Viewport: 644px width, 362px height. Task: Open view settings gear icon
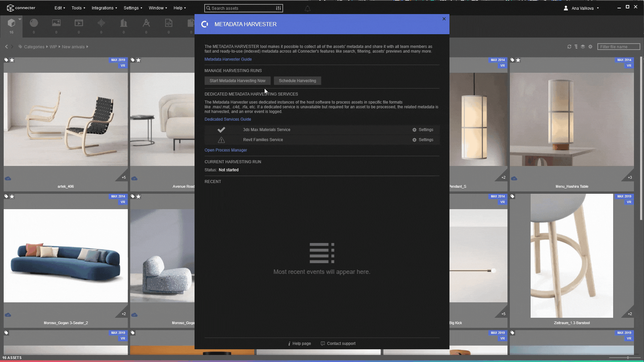pos(590,47)
